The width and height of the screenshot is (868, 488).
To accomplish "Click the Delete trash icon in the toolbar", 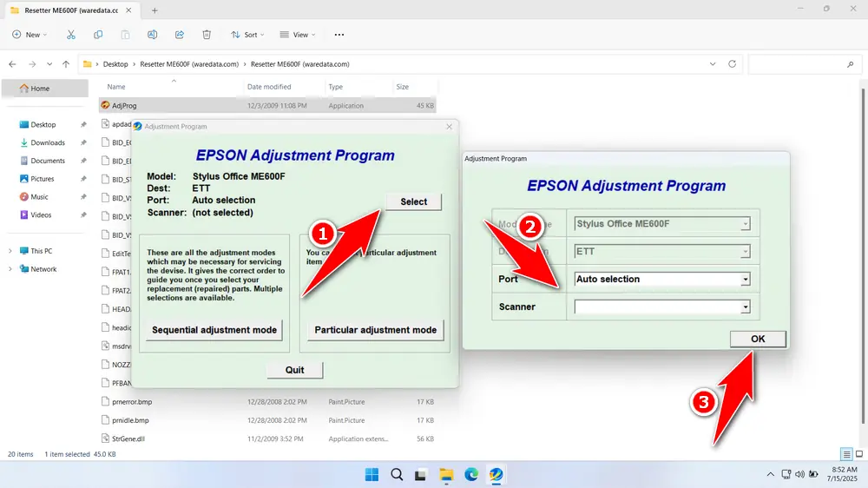I will [x=207, y=35].
